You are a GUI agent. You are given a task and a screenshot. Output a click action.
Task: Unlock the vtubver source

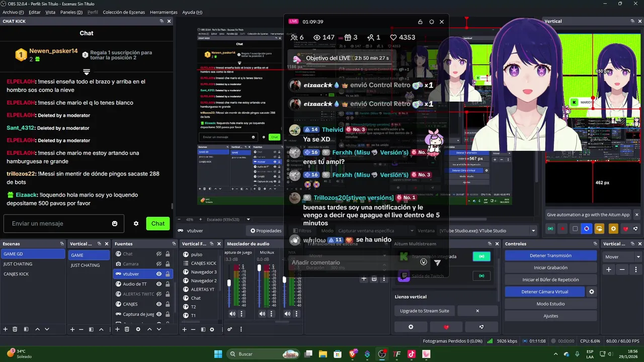(x=168, y=274)
